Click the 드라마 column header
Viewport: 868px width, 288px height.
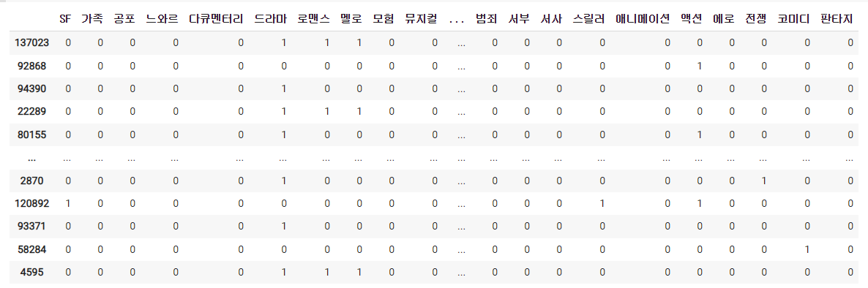coord(271,19)
